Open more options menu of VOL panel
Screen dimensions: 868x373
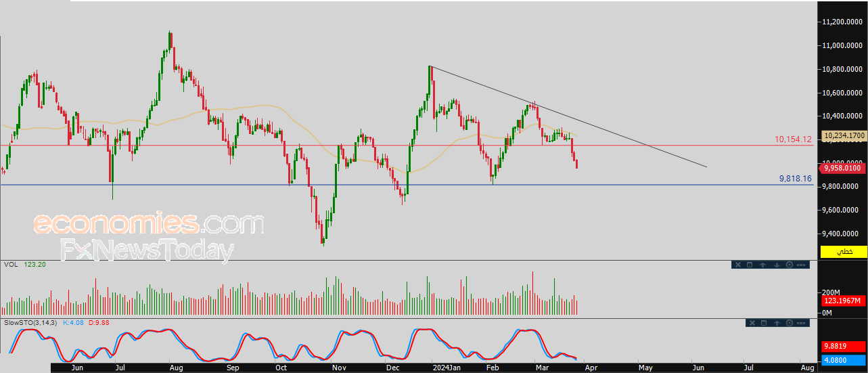coord(802,265)
